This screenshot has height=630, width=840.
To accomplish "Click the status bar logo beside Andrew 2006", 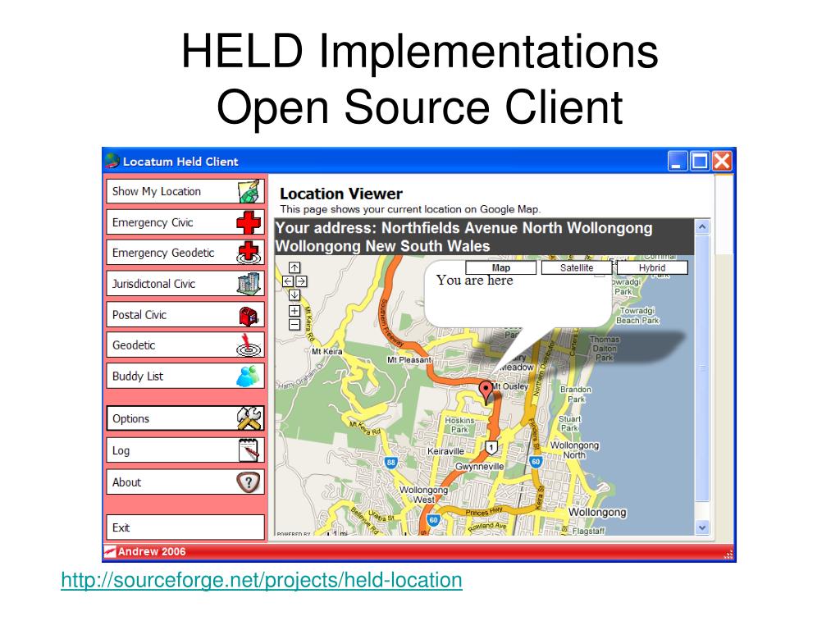I will click(110, 551).
